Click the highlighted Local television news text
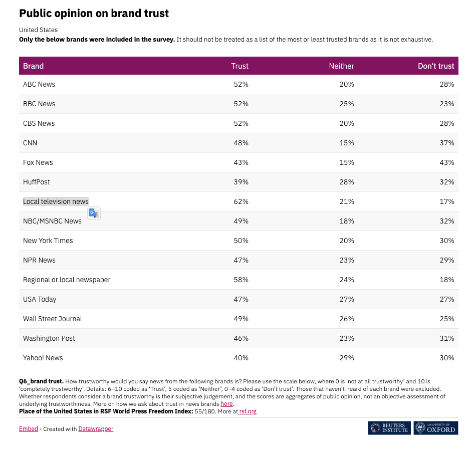 point(56,201)
